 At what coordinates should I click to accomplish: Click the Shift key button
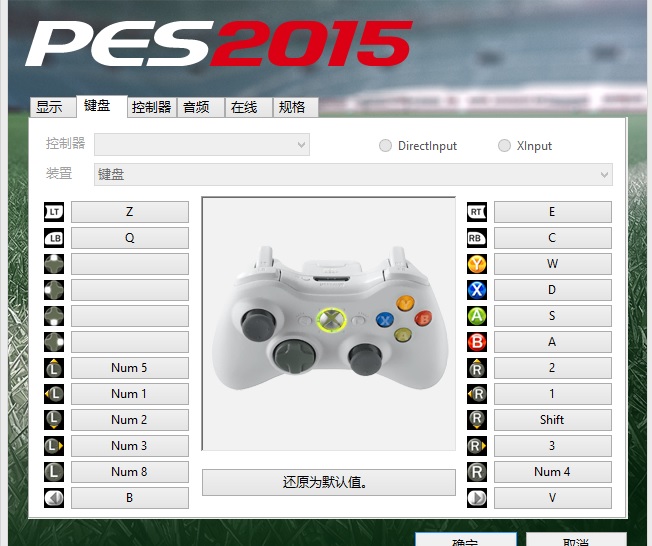tap(553, 420)
